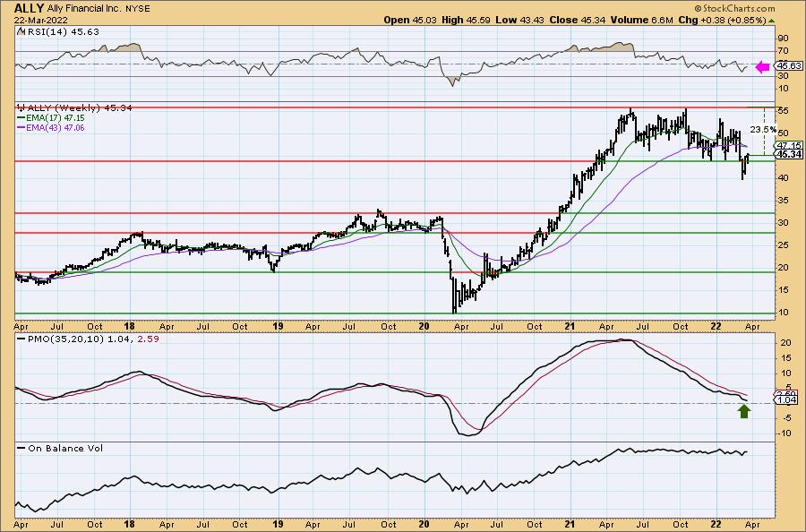The image size is (806, 532).
Task: Click the 90 level on the RSI axis
Action: coord(783,38)
